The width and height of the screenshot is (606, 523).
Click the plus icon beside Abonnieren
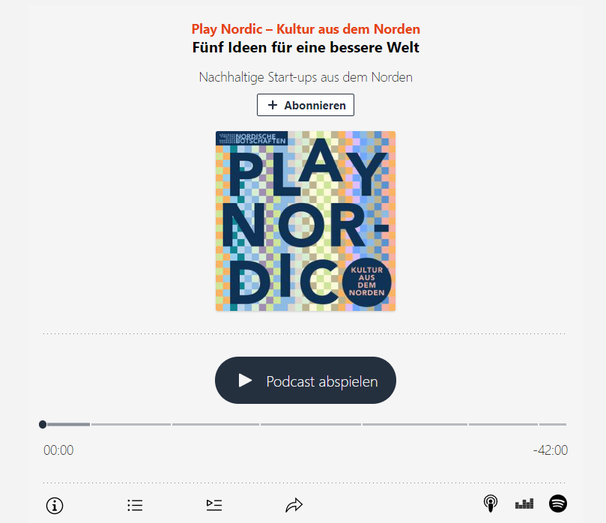pyautogui.click(x=272, y=105)
